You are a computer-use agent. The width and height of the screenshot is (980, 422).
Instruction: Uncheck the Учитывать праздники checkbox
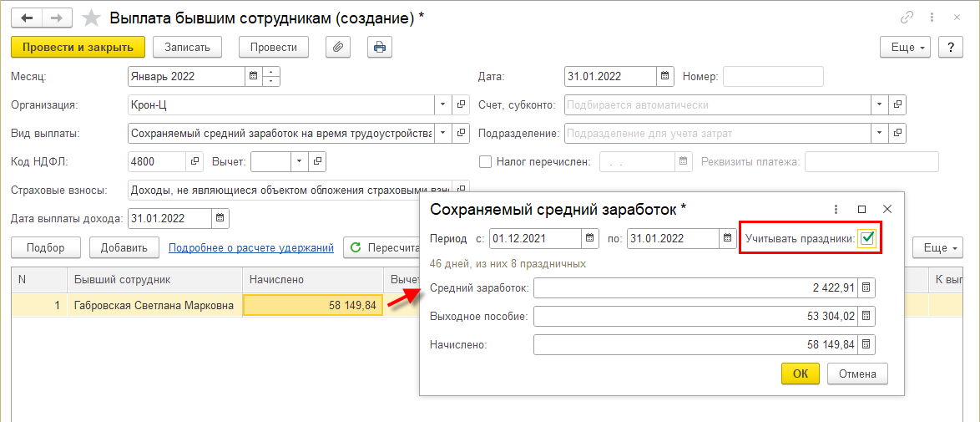[868, 239]
